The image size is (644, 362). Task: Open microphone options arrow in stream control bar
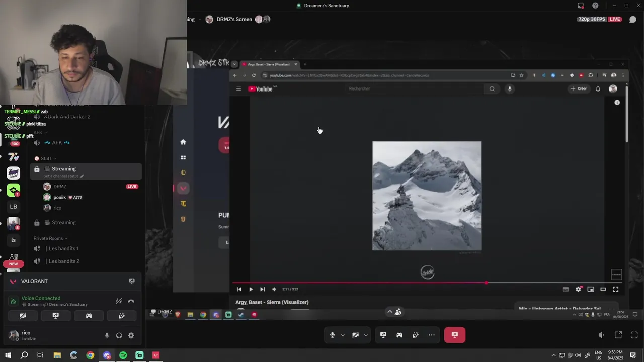pos(343,335)
